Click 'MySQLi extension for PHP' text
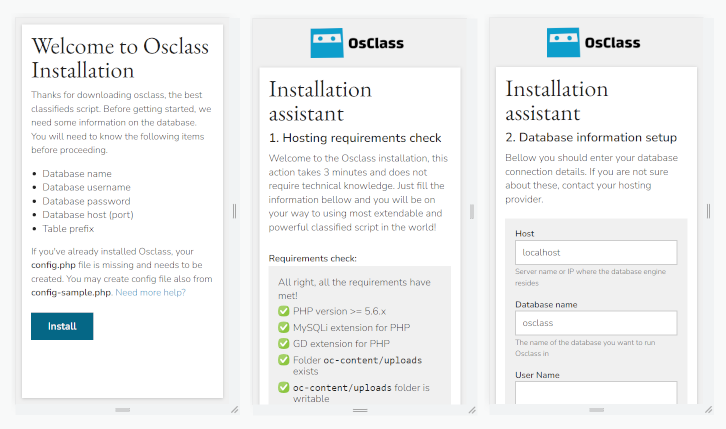726x429 pixels. point(351,327)
